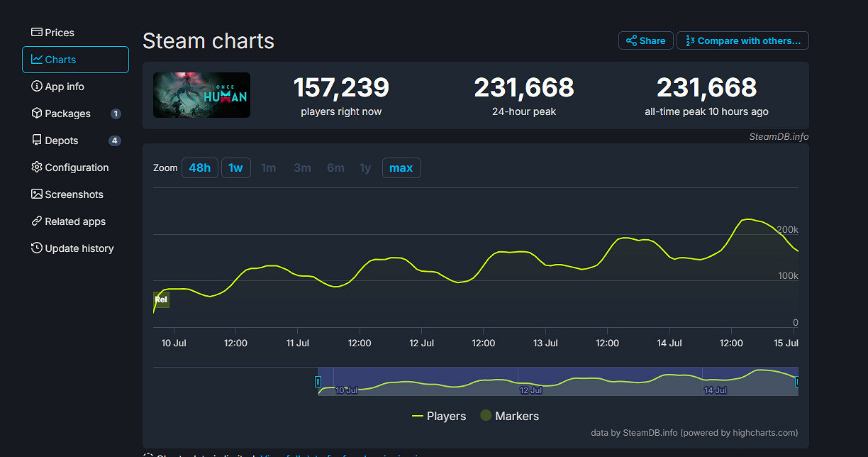Follow the SteamDB.info watermark link
The height and width of the screenshot is (457, 868).
[778, 136]
